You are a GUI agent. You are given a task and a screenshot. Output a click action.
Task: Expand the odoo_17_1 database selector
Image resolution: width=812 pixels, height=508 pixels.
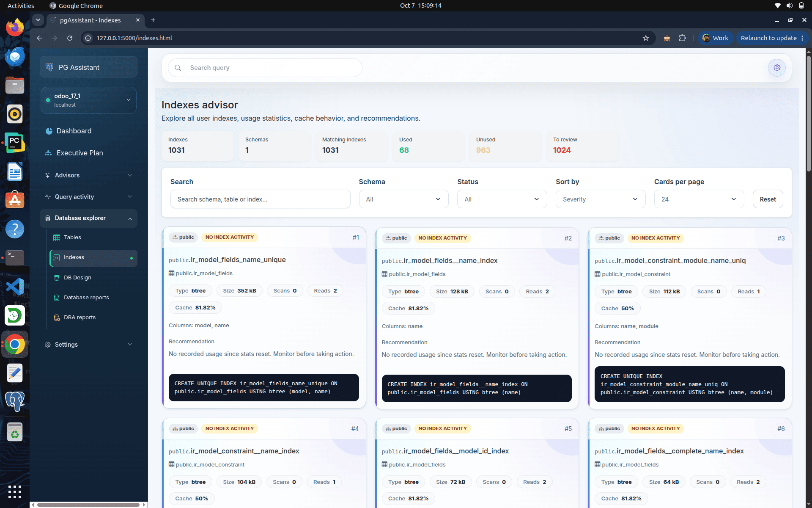[88, 100]
